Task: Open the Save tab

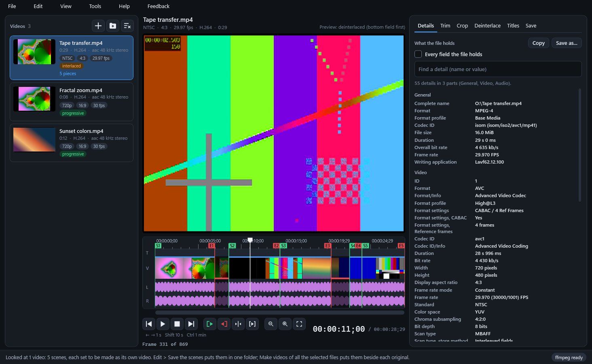Action: click(531, 25)
